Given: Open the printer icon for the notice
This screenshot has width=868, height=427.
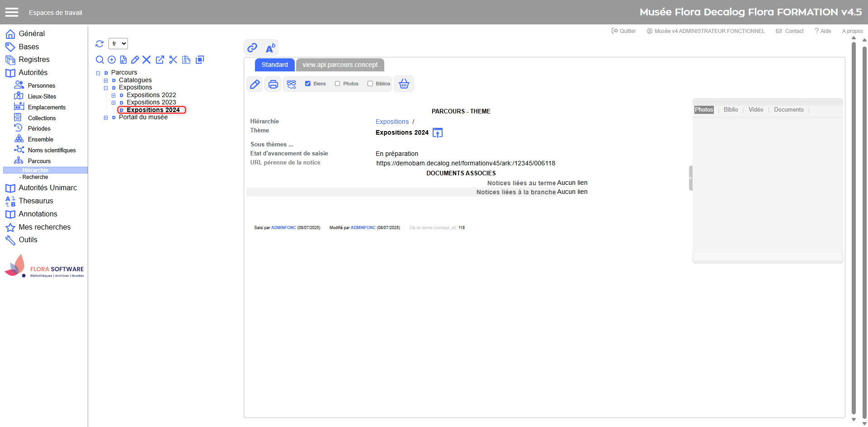Looking at the screenshot, I should point(273,84).
